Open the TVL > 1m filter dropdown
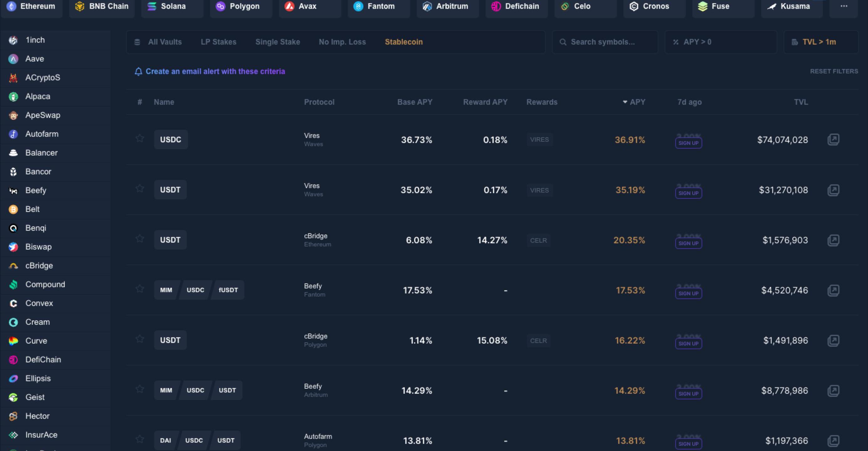This screenshot has height=451, width=868. pyautogui.click(x=820, y=42)
